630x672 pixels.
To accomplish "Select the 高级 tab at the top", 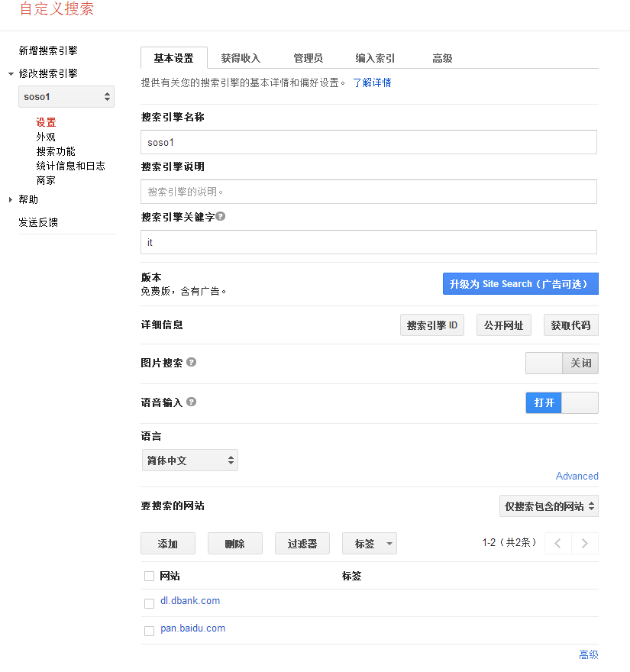I will (x=441, y=57).
